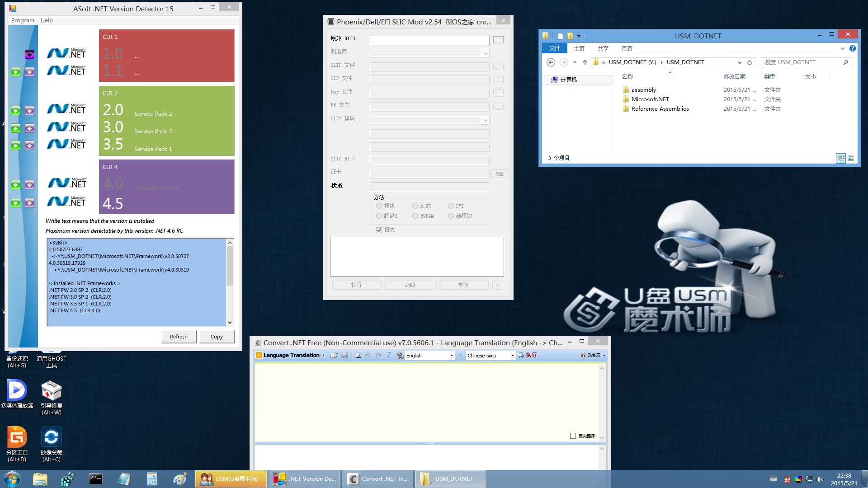Open the calculator icon on taskbar
Viewport: 868px width, 488px height.
[x=152, y=479]
